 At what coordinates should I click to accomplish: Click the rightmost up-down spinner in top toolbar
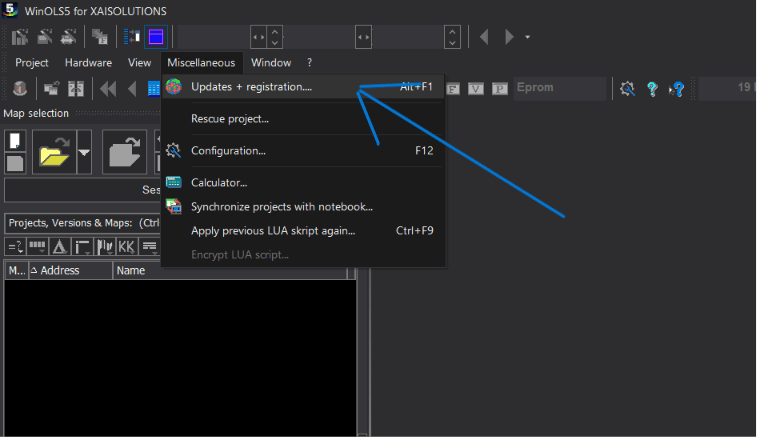coord(452,37)
